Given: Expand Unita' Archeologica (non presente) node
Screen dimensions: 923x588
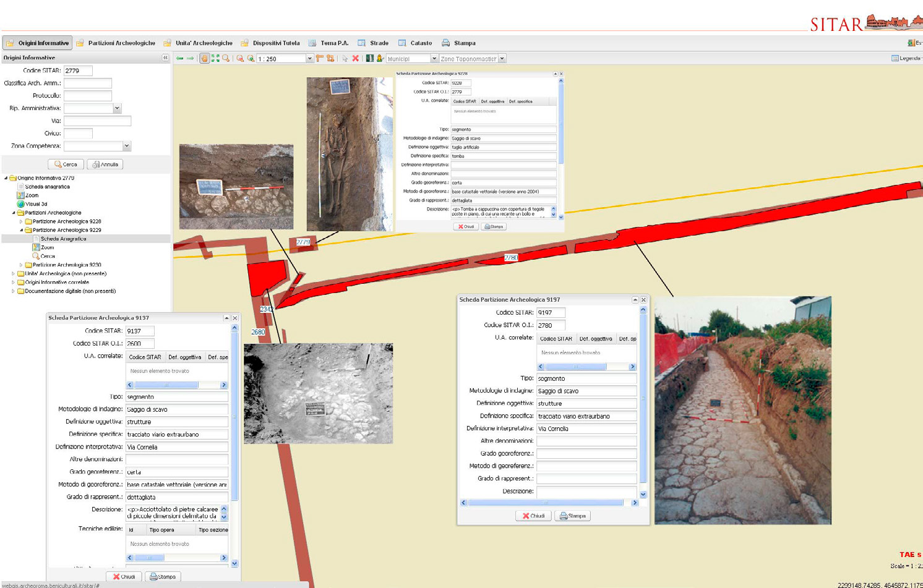Looking at the screenshot, I should point(14,273).
